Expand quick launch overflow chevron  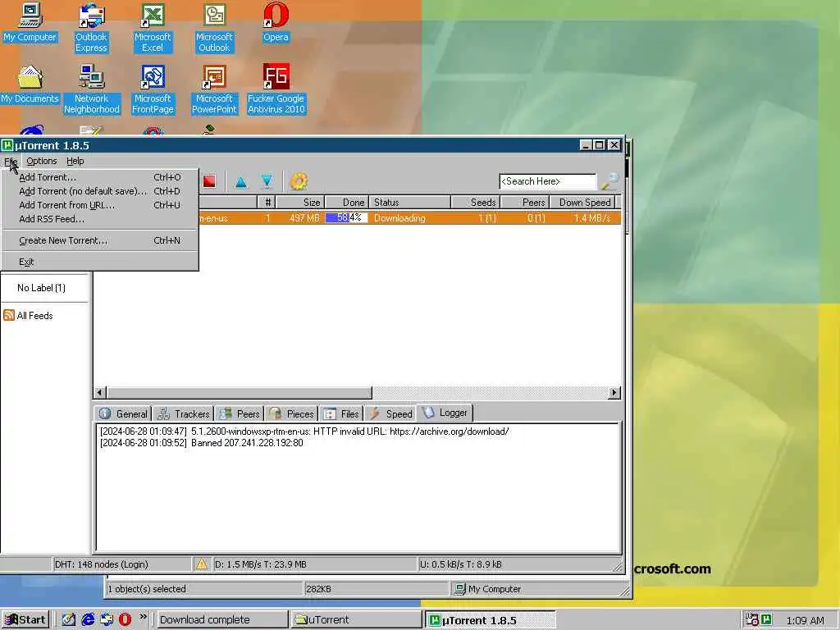[143, 617]
